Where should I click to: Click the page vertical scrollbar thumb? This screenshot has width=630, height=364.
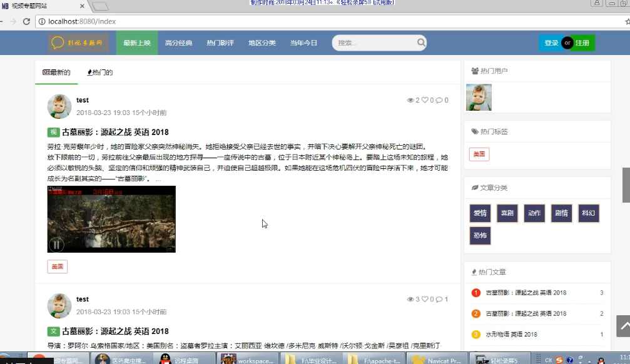[626, 185]
